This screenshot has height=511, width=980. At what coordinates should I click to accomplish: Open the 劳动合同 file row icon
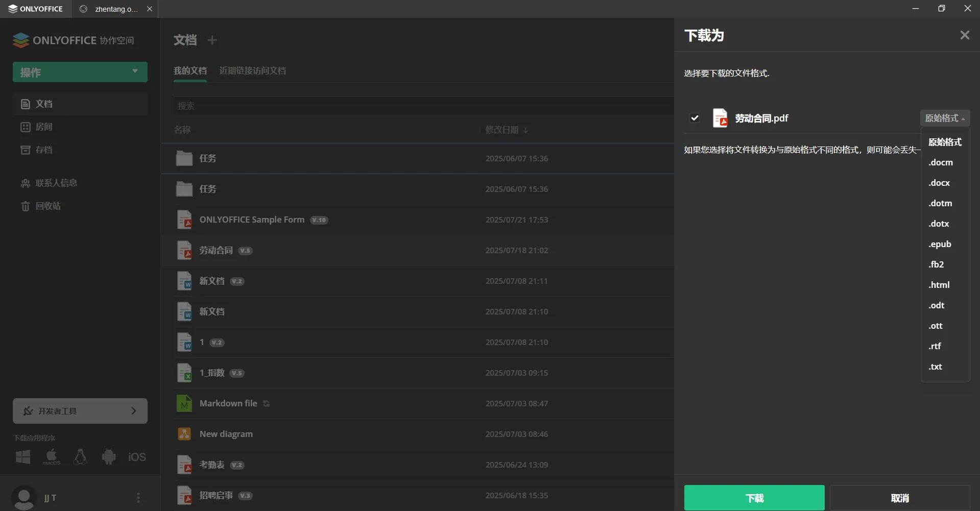184,250
